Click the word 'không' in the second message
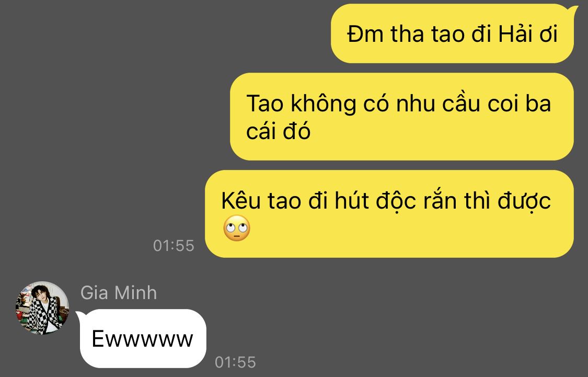This screenshot has height=377, width=588. click(324, 103)
